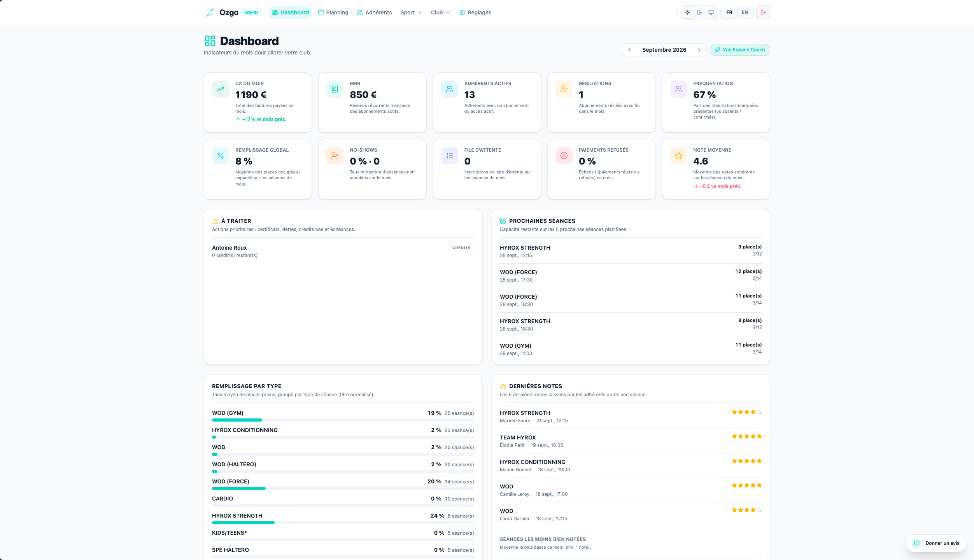Open the Réglages nav tab

[475, 12]
